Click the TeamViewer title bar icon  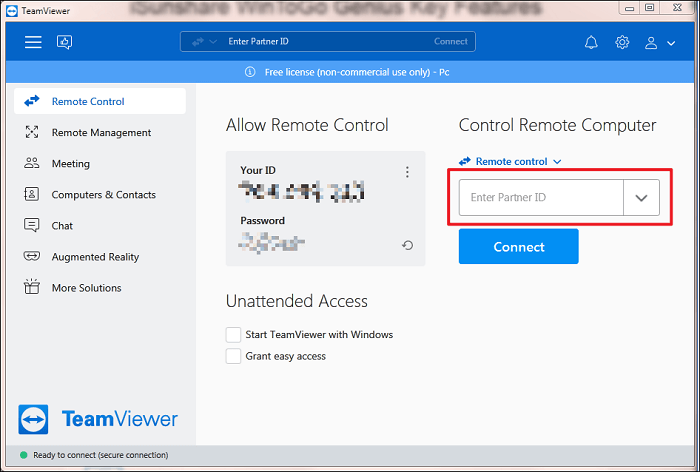(x=12, y=10)
